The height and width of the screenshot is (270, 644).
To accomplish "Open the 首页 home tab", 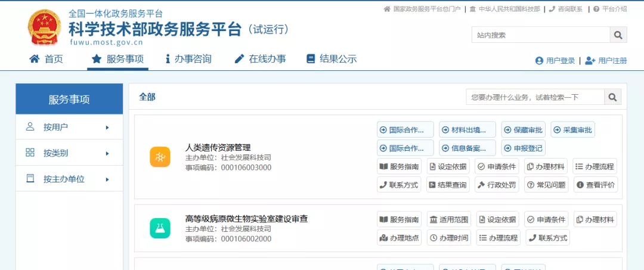I will click(x=47, y=59).
